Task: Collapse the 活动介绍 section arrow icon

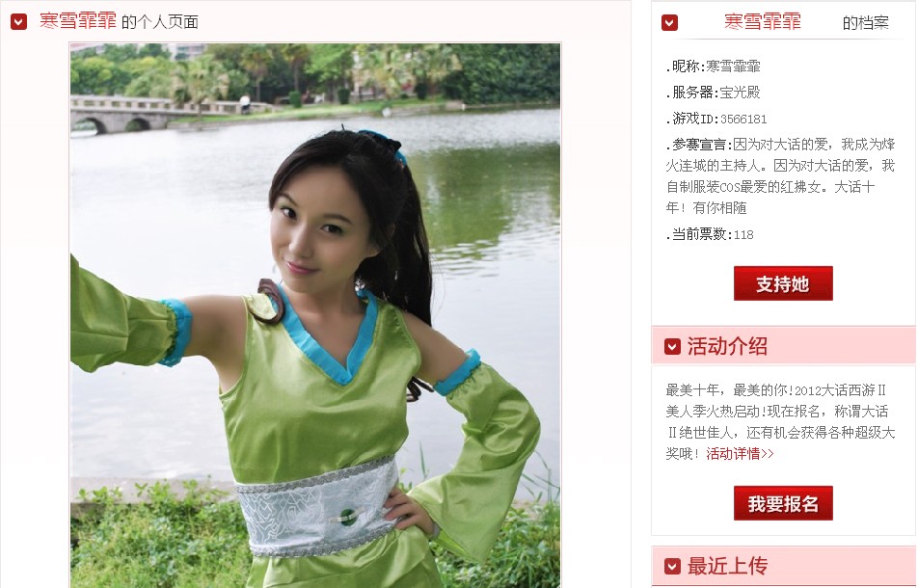Action: click(672, 346)
